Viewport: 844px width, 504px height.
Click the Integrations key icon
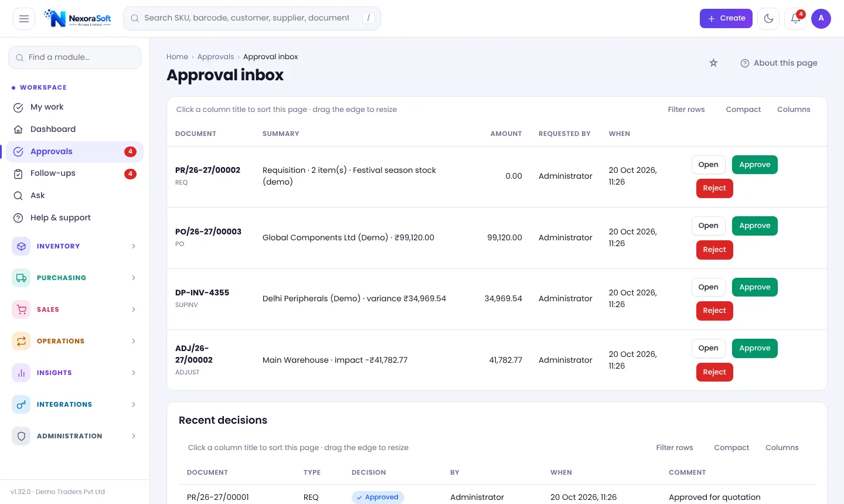point(21,404)
